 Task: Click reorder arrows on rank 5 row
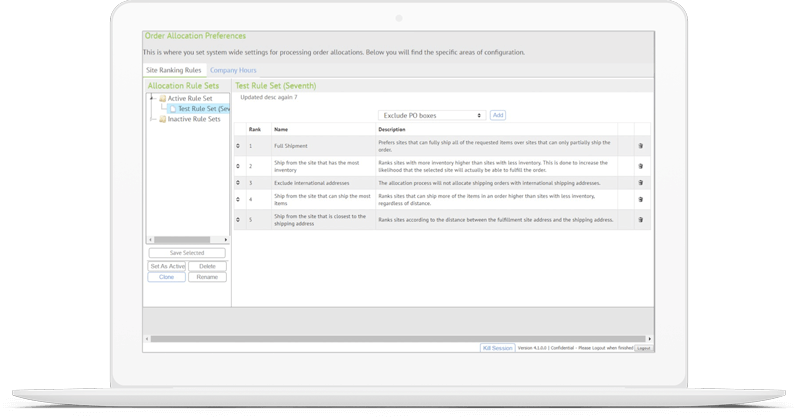[x=238, y=219]
